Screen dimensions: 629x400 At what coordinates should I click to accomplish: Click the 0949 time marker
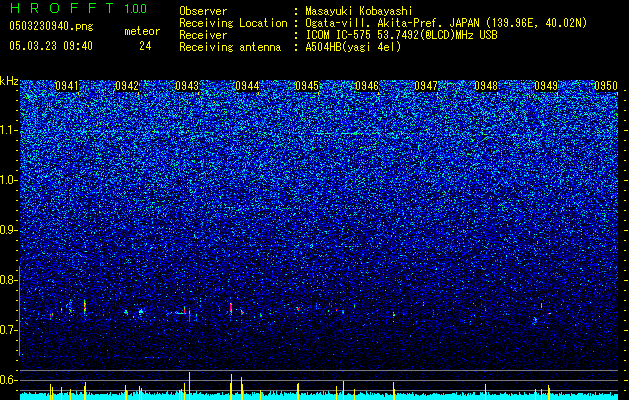546,86
